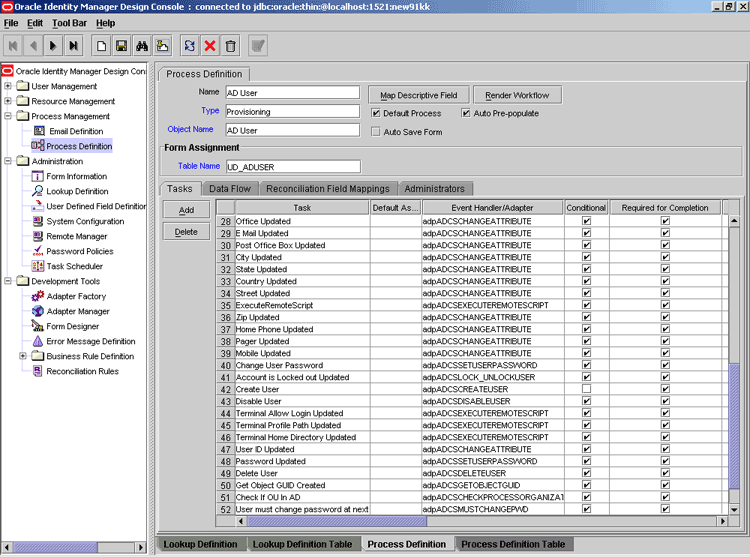Open Email Definition from its icon

pos(39,131)
